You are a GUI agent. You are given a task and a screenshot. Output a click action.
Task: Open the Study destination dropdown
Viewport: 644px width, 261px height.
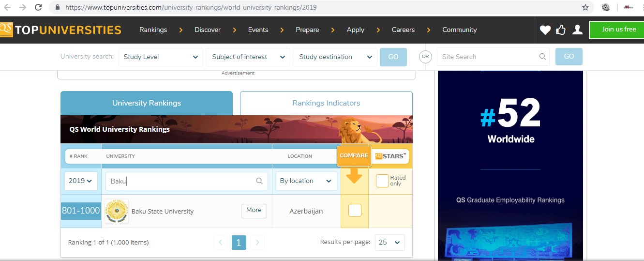[x=335, y=57]
